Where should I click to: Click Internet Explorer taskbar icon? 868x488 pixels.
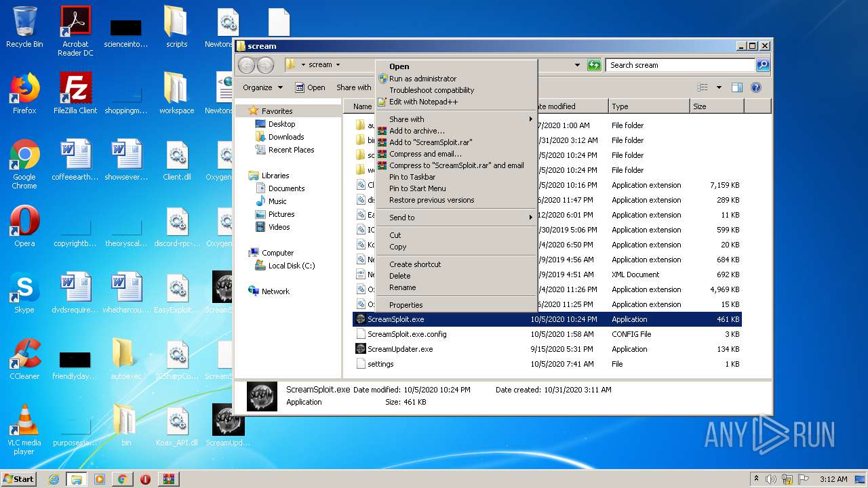tap(54, 479)
